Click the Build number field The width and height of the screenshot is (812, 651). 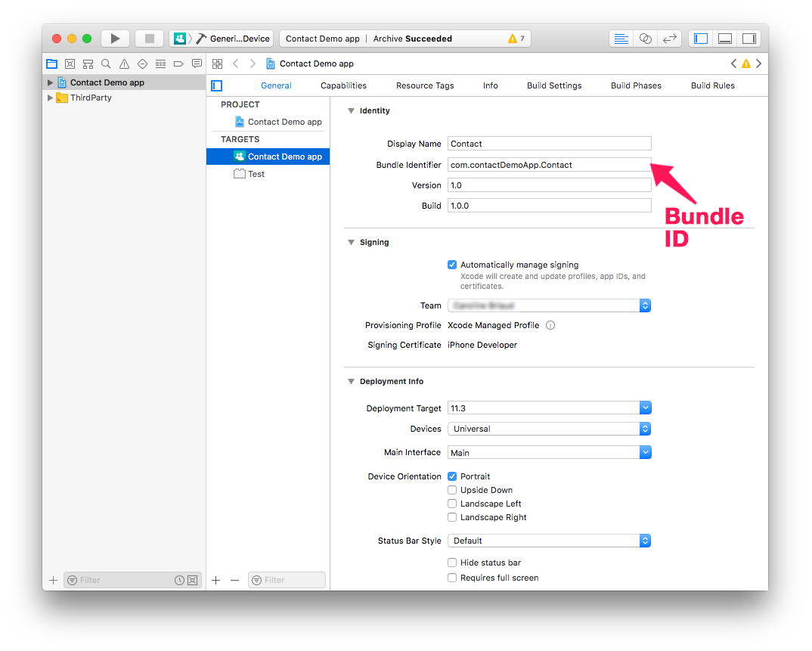(550, 206)
